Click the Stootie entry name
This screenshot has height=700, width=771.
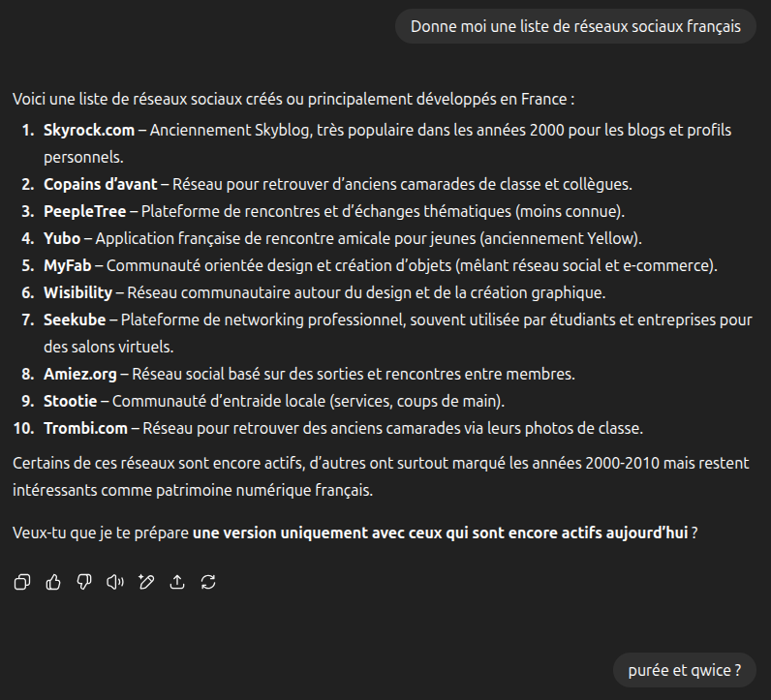71,401
